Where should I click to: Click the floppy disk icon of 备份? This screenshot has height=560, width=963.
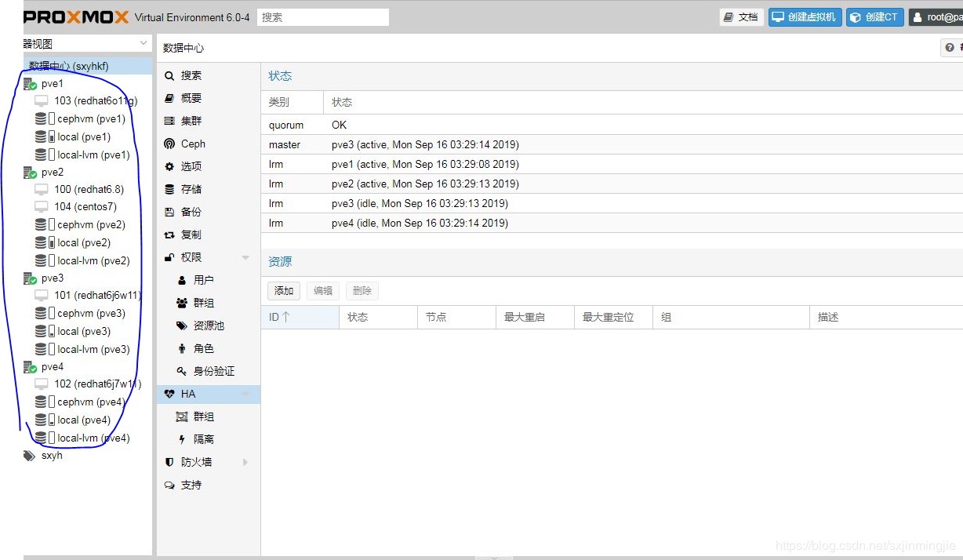pos(169,213)
